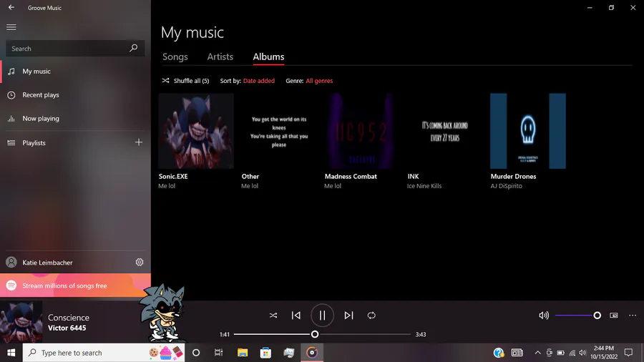The image size is (644, 362).
Task: Open Task View on taskbar
Action: click(218, 353)
